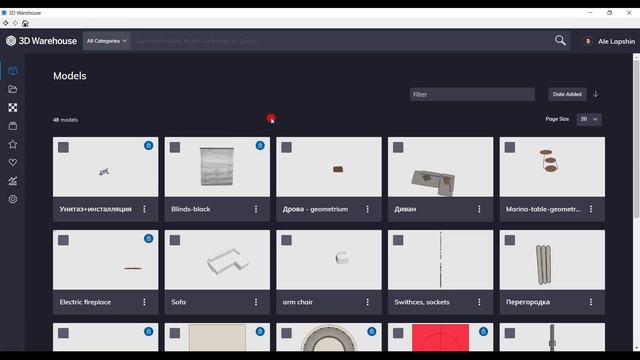Open the Диван model thumbnail
Viewport: 640px width, 360px height.
tap(440, 167)
